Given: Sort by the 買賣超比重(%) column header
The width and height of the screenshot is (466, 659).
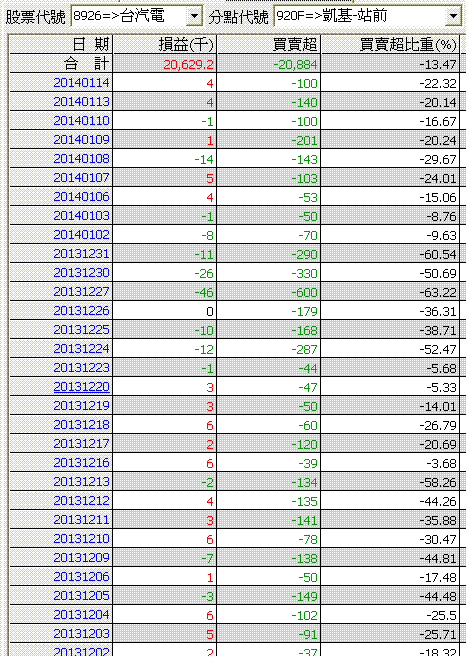Looking at the screenshot, I should 390,44.
